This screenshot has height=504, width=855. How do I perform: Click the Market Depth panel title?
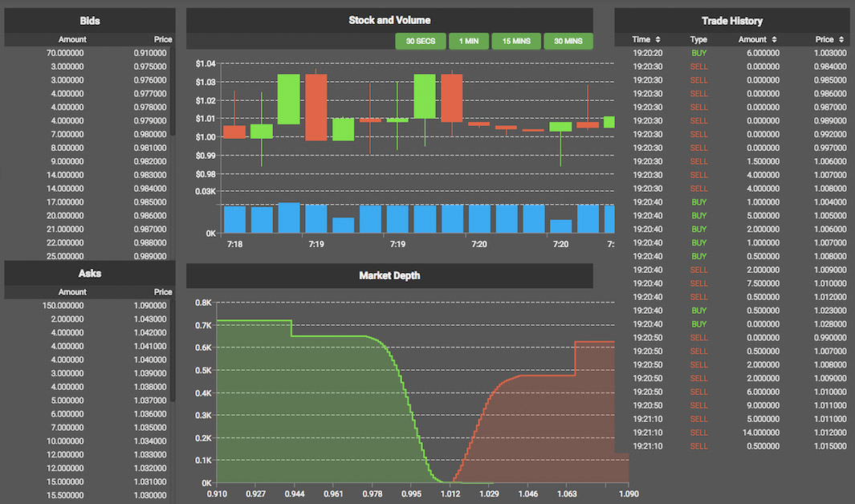(389, 276)
